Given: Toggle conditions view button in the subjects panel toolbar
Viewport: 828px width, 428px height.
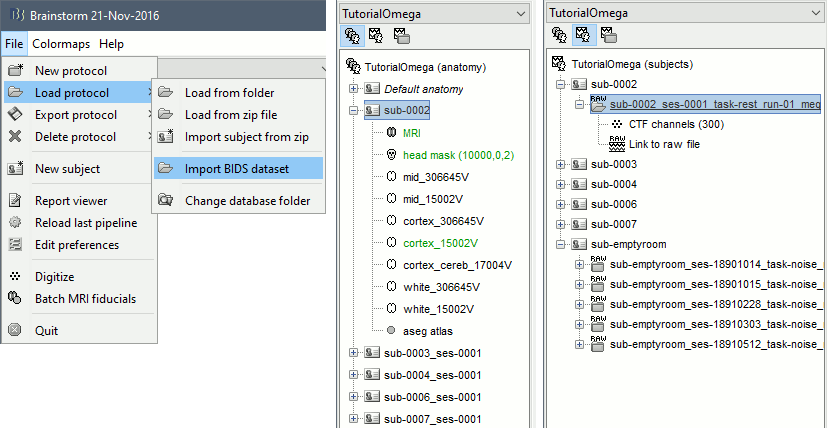Looking at the screenshot, I should pos(608,36).
